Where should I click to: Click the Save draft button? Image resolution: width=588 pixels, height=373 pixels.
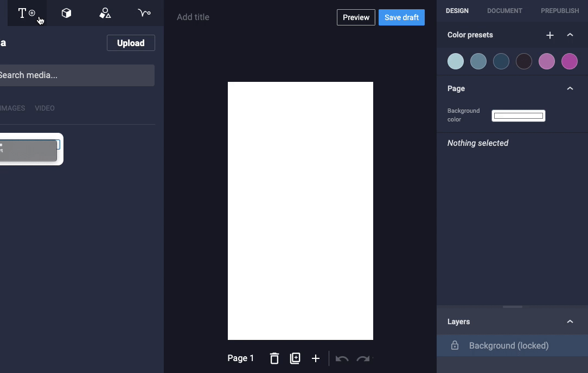click(401, 17)
